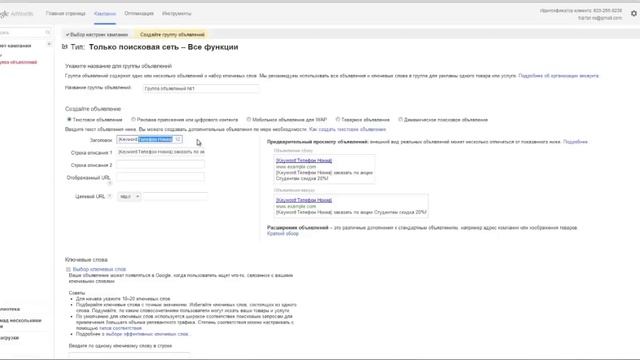The image size is (640, 360).
Task: Open 'Подробнее об организации аккаунта' link
Action: click(558, 76)
